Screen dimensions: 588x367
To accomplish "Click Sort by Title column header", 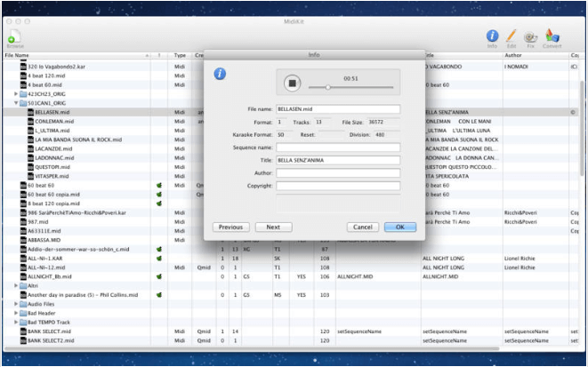I will [463, 55].
